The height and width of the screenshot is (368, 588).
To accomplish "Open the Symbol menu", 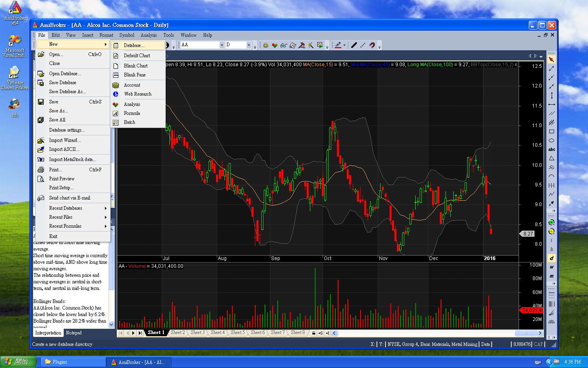I will [x=127, y=35].
